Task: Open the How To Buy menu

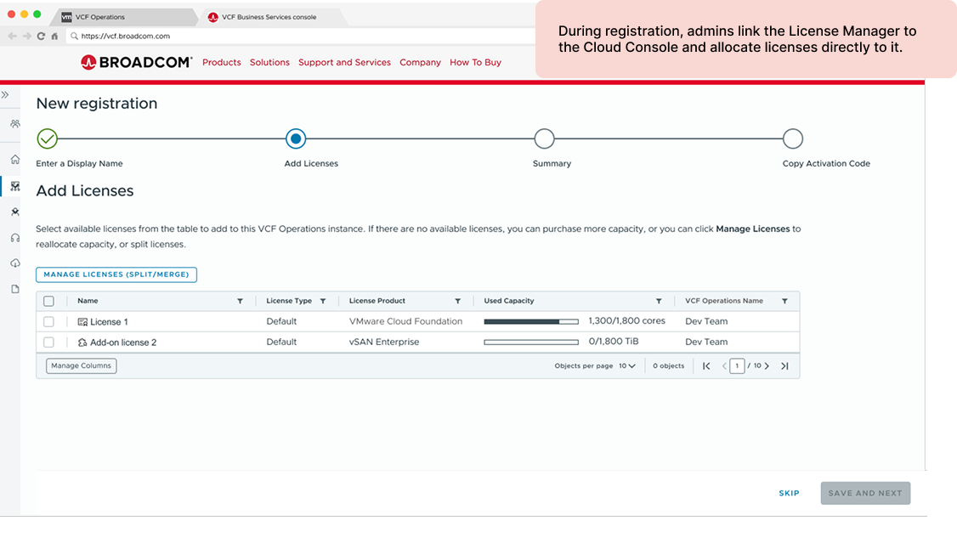Action: [x=475, y=62]
